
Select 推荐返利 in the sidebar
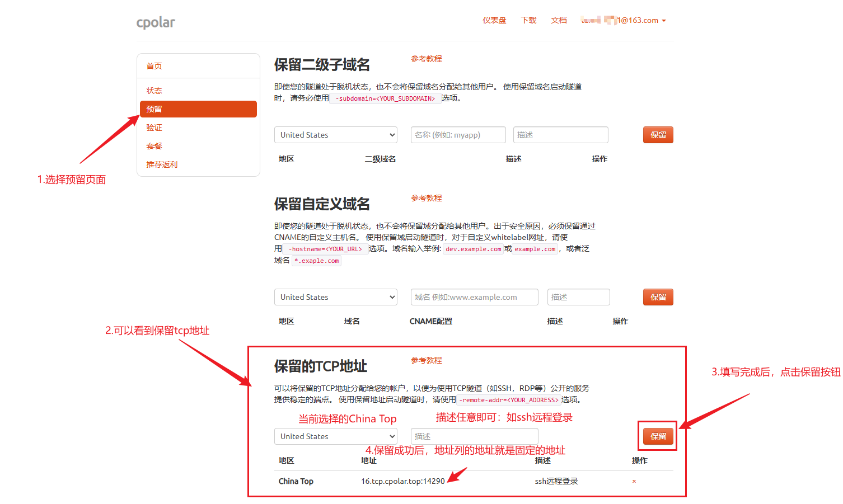[x=162, y=164]
